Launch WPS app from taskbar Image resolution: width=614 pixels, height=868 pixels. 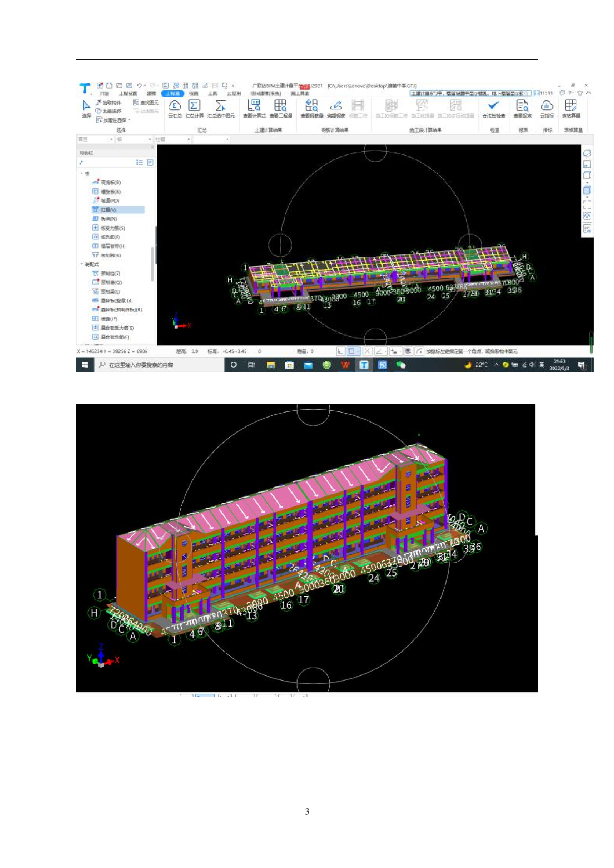345,365
